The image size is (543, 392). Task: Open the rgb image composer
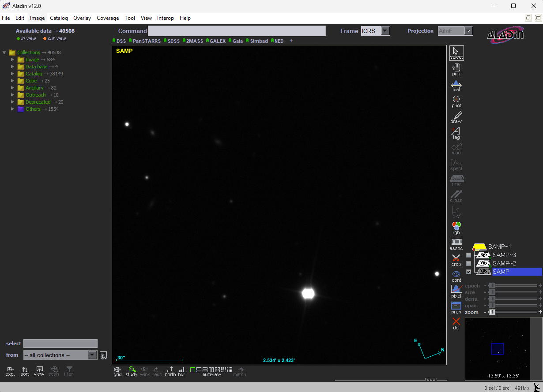pyautogui.click(x=456, y=228)
